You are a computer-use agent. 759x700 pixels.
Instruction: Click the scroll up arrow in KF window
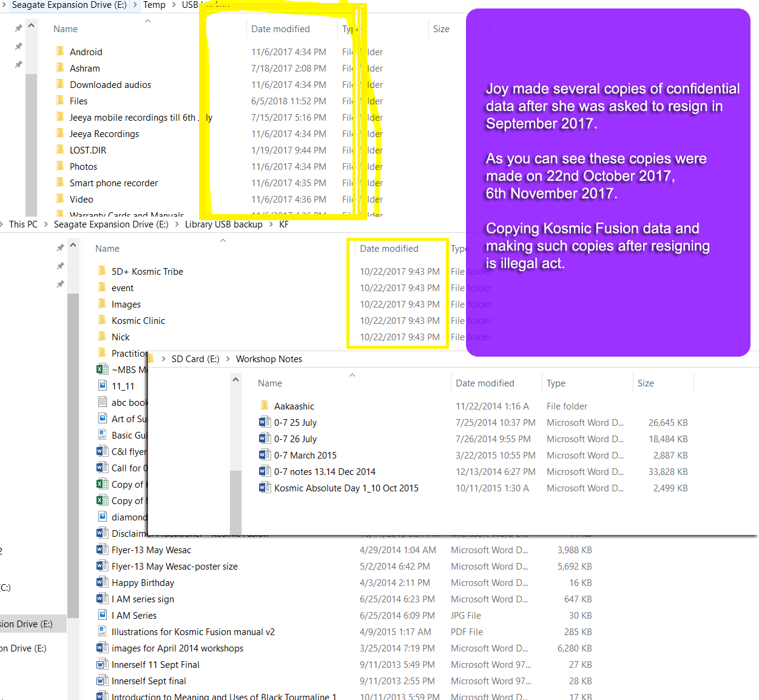(x=73, y=245)
